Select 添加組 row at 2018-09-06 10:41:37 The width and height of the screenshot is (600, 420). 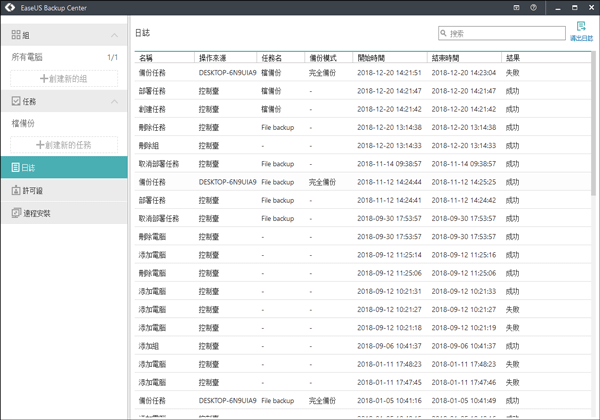click(x=363, y=346)
